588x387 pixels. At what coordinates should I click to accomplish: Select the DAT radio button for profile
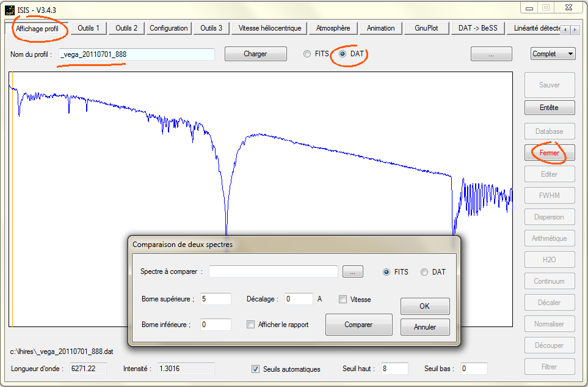point(343,54)
